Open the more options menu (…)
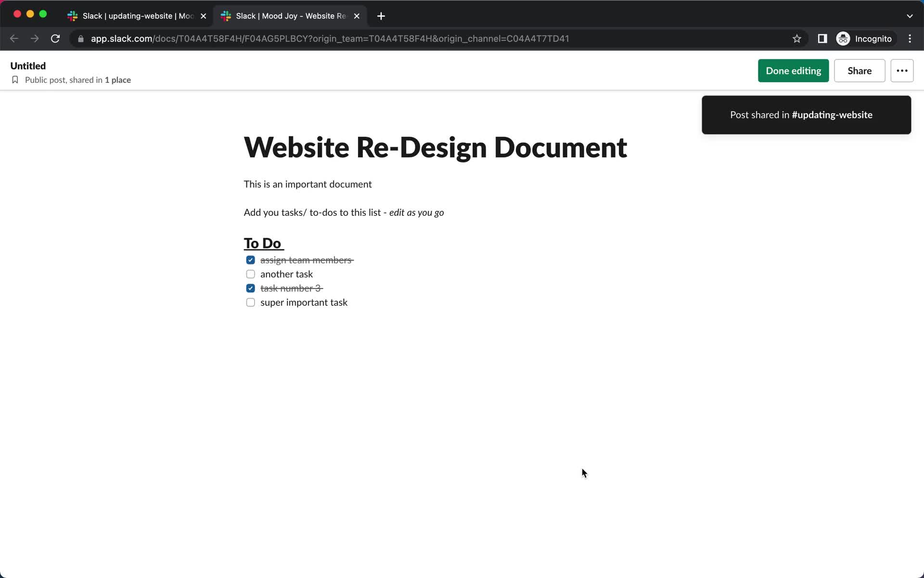 click(x=902, y=71)
